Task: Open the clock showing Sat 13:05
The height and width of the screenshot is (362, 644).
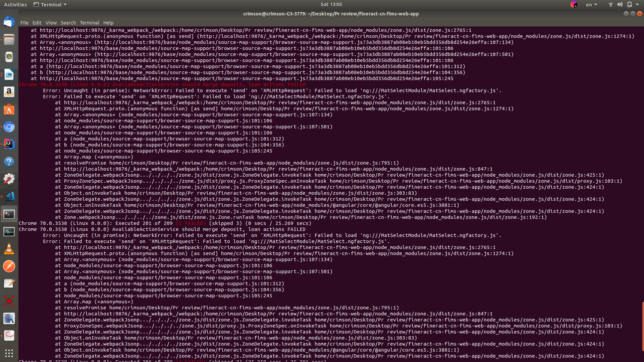Action: pos(331,4)
